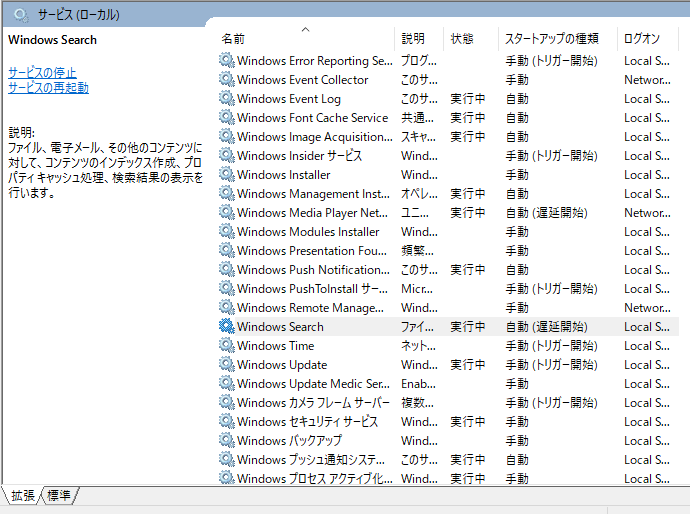Screen dimensions: 690x514
Task: Click gear icon beside Windows Event Log
Action: point(227,98)
